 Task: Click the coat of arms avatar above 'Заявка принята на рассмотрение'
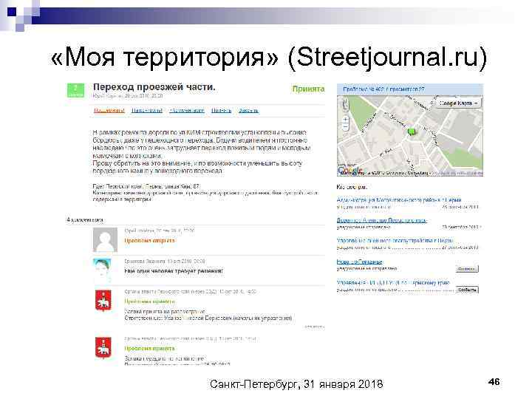(103, 301)
